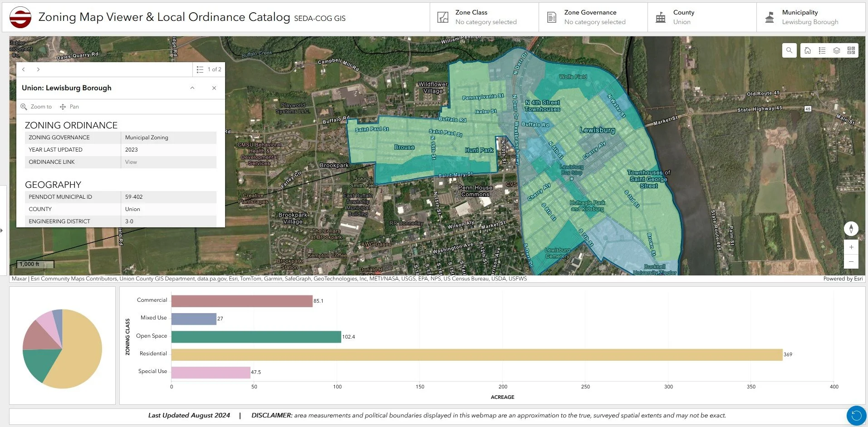The height and width of the screenshot is (427, 868).
Task: Click the SEDA-COG logo
Action: click(20, 17)
